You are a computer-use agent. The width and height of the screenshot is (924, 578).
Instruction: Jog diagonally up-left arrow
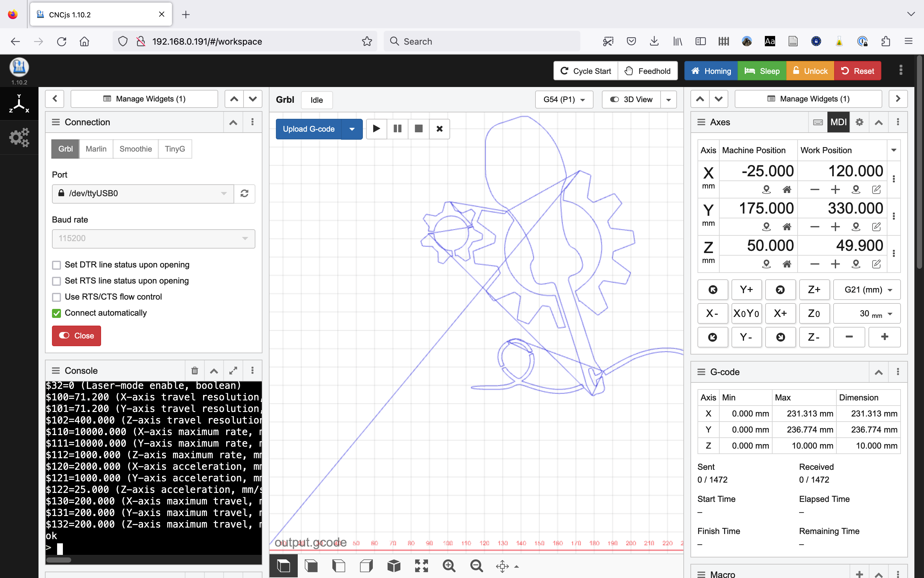click(x=713, y=290)
